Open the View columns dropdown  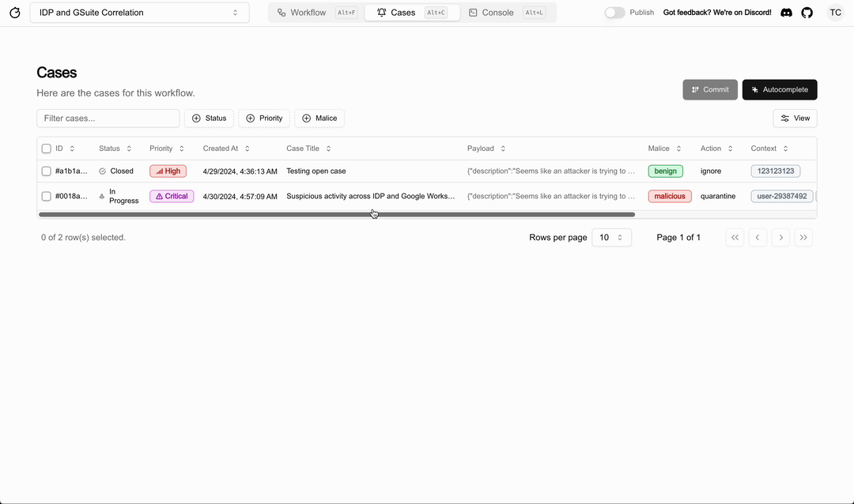click(x=795, y=118)
